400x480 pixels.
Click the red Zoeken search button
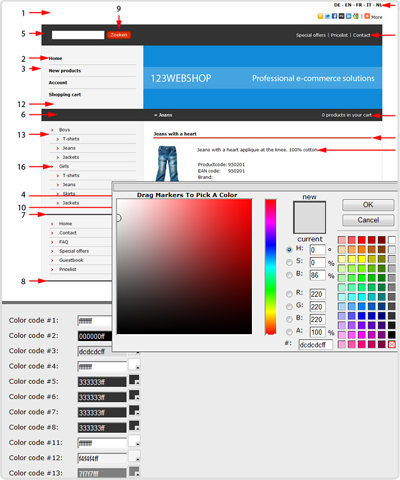coord(119,35)
